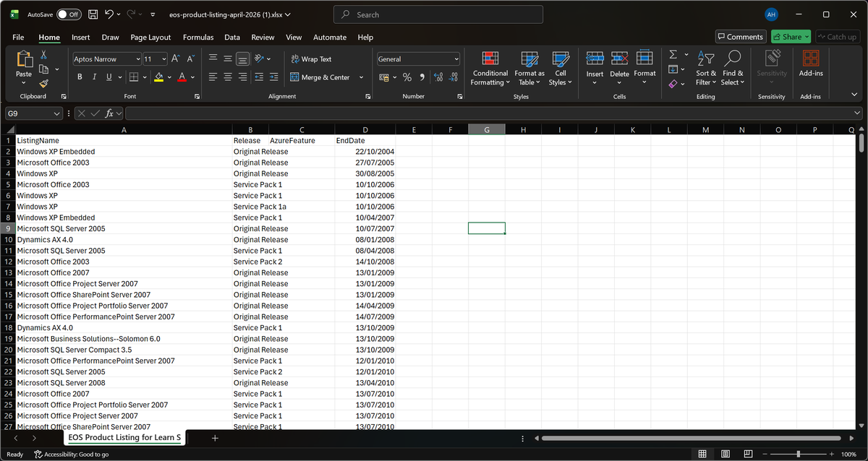Click the Insert Function fx icon
This screenshot has width=868, height=461.
109,113
